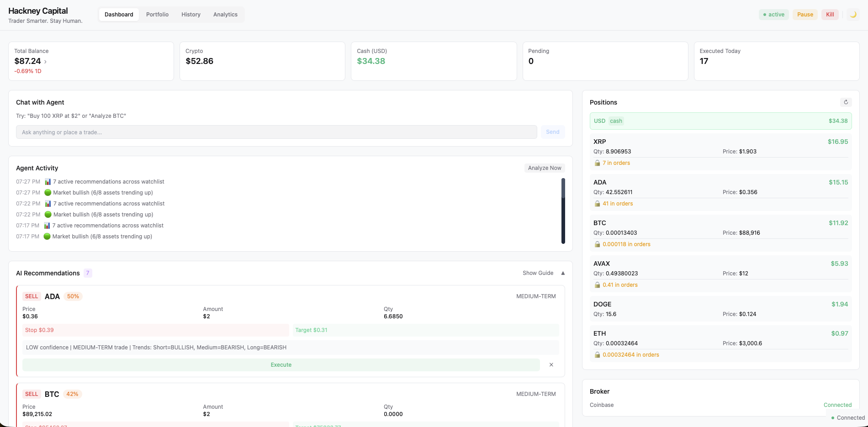The image size is (868, 427).
Task: Click the lock icon on ADA's '41 in orders'
Action: point(597,203)
